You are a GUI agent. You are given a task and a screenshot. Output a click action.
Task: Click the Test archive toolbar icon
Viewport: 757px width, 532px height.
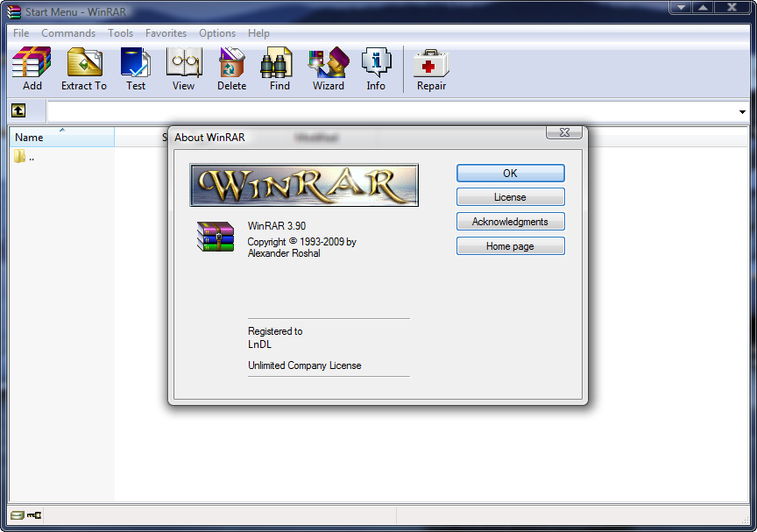tap(136, 68)
